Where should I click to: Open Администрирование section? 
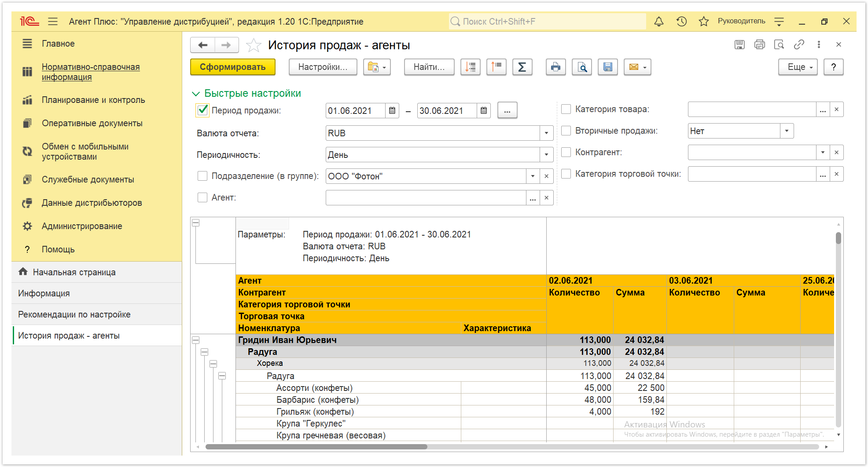(x=82, y=226)
